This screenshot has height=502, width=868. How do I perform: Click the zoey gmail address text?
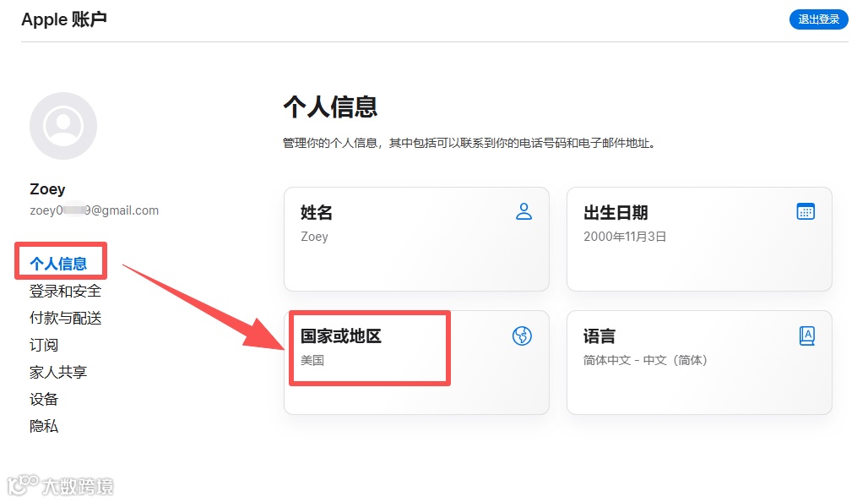point(94,210)
